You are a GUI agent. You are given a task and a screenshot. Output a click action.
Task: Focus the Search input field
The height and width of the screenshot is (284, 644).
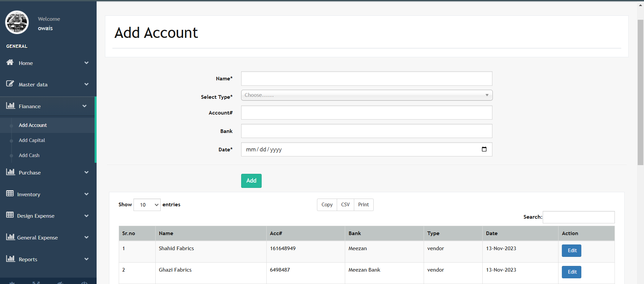(578, 217)
